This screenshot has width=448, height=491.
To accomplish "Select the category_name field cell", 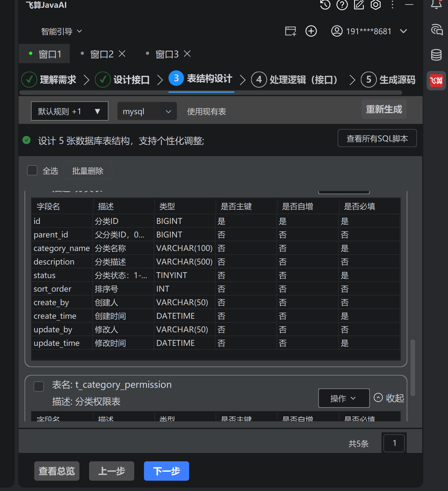I will (62, 248).
